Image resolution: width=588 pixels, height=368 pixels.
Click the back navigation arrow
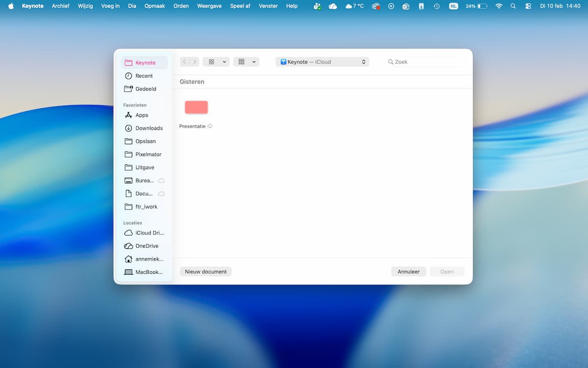[184, 62]
